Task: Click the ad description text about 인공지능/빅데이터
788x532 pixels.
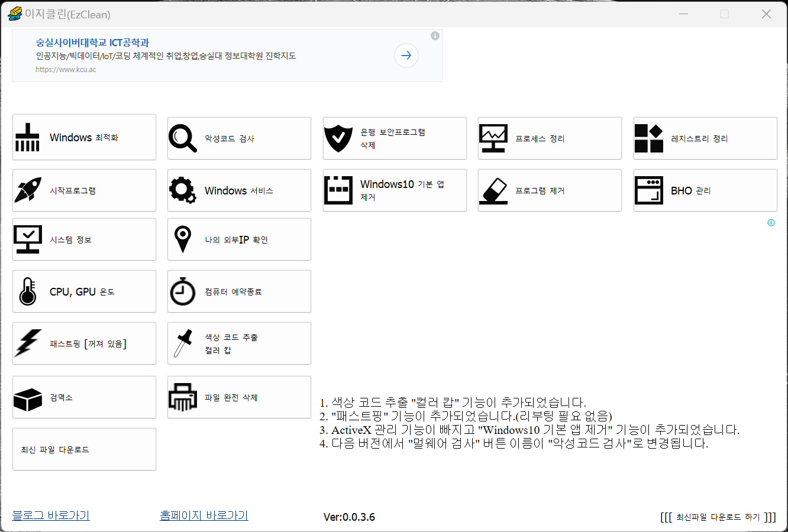Action: (166, 56)
